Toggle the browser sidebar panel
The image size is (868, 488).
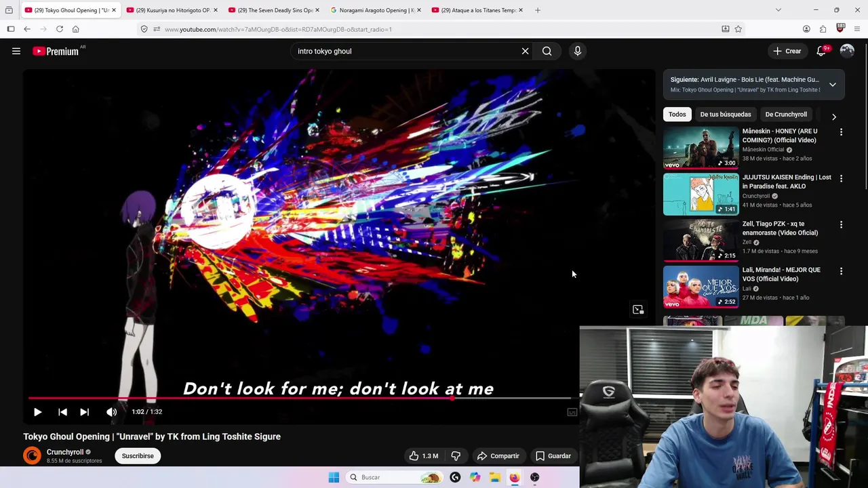pyautogui.click(x=10, y=29)
